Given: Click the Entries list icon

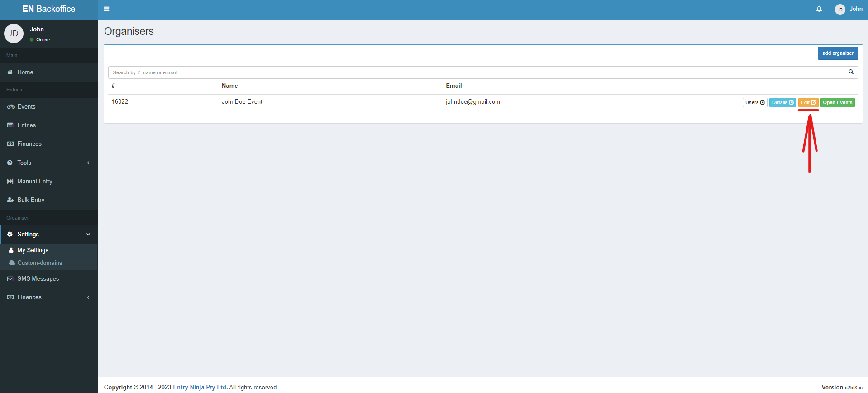Looking at the screenshot, I should coord(10,125).
